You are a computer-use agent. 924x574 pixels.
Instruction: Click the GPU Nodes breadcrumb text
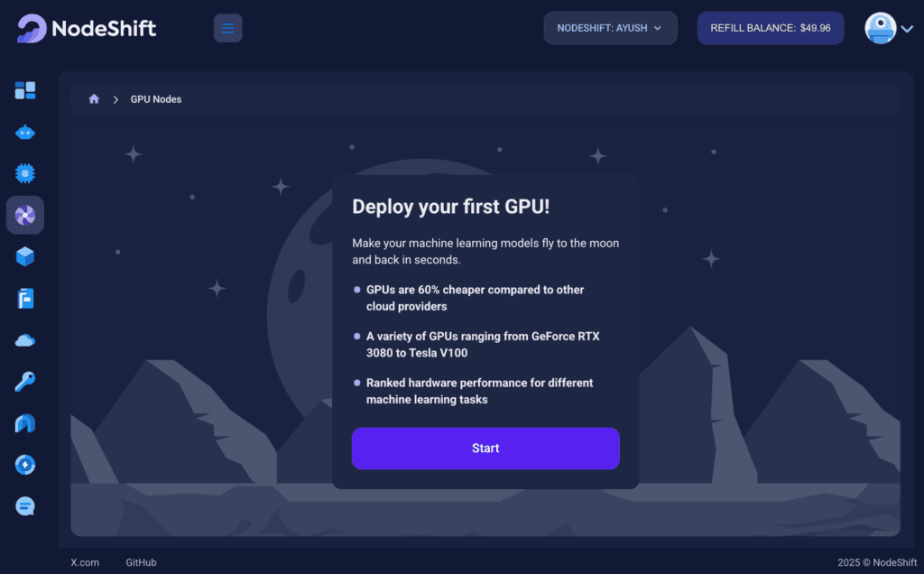click(155, 99)
